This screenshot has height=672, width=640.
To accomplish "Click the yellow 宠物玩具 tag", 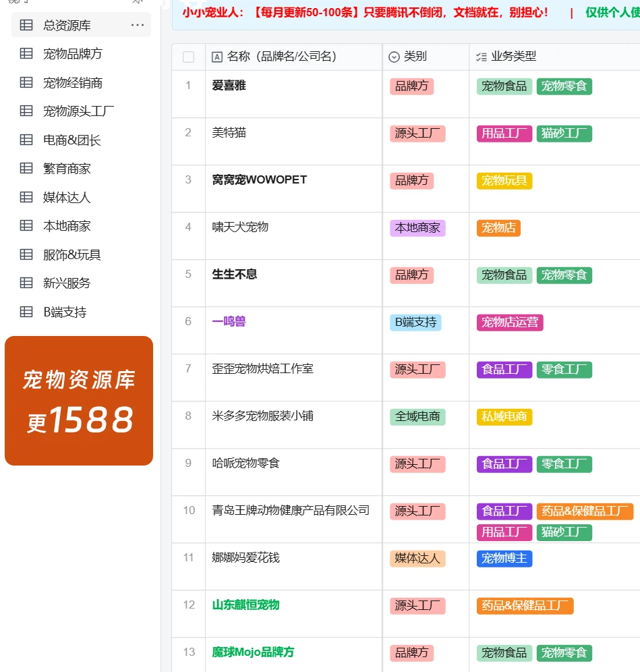I will 504,181.
